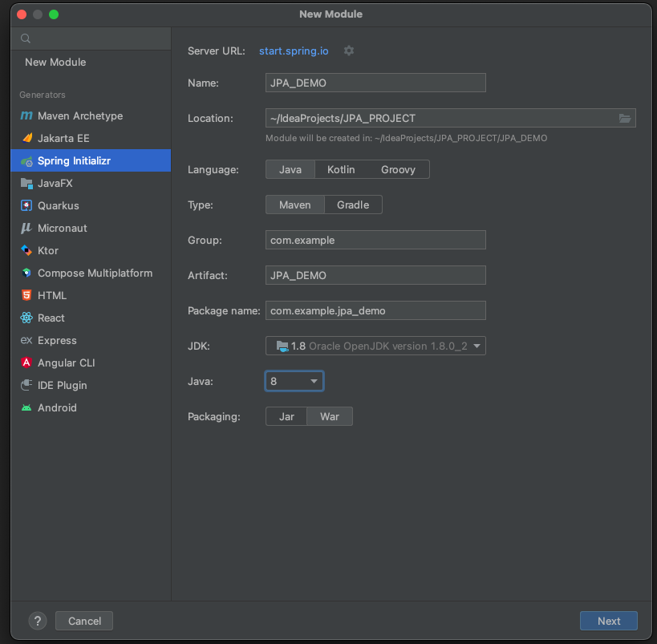Image resolution: width=657 pixels, height=644 pixels.
Task: Click the Name field with JPA_DEMO
Action: (375, 83)
